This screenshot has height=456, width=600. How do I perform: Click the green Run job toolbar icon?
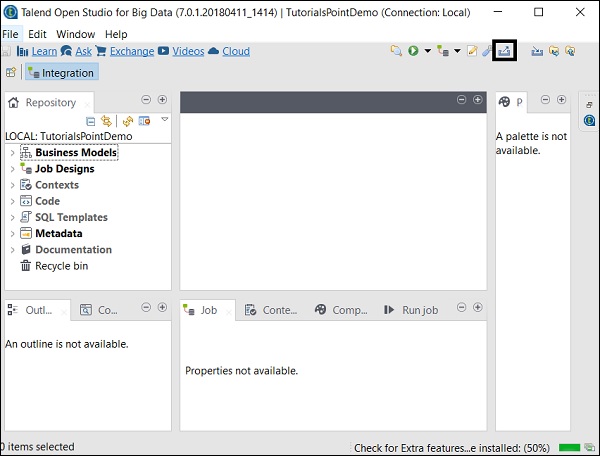point(413,51)
